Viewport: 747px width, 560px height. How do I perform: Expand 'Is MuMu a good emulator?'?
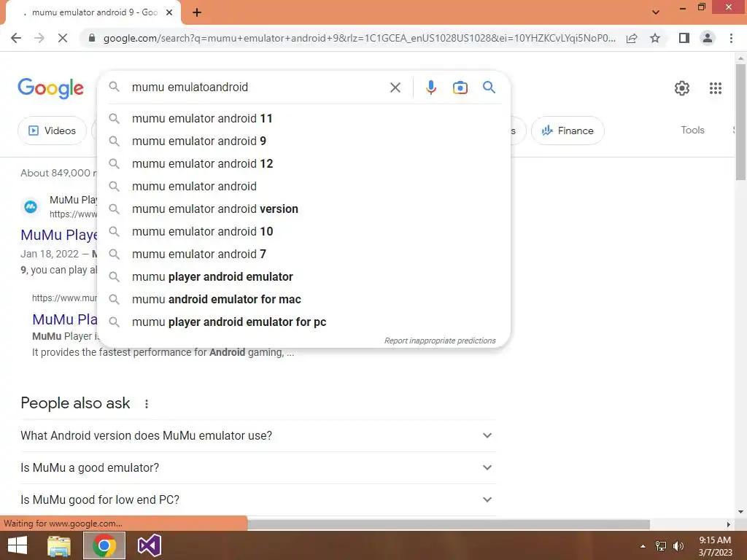(x=258, y=467)
